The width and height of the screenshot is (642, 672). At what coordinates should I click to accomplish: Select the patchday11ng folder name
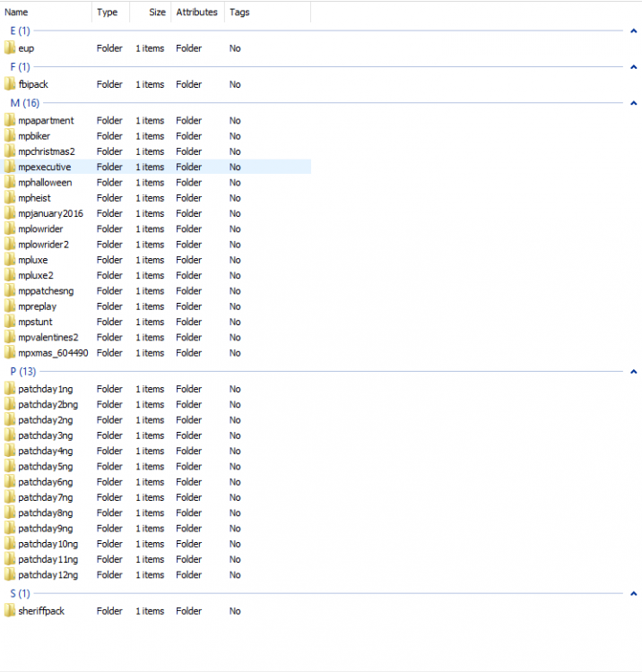(x=48, y=559)
